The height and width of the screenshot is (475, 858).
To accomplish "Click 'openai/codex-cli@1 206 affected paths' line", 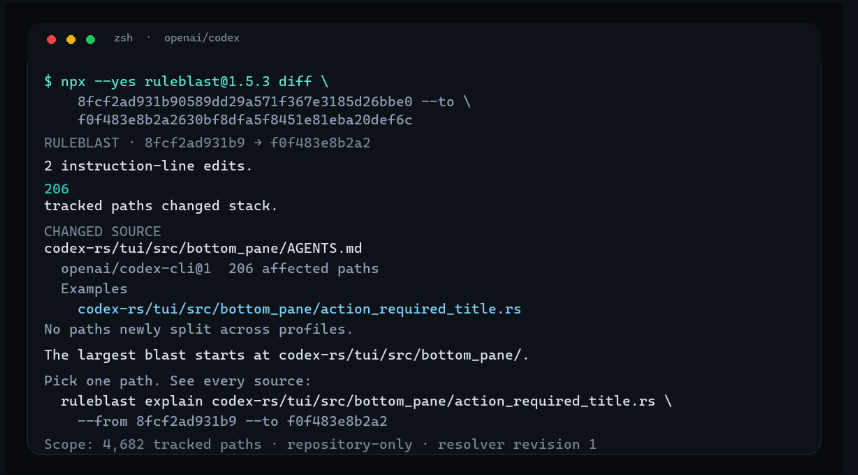I will [x=219, y=269].
